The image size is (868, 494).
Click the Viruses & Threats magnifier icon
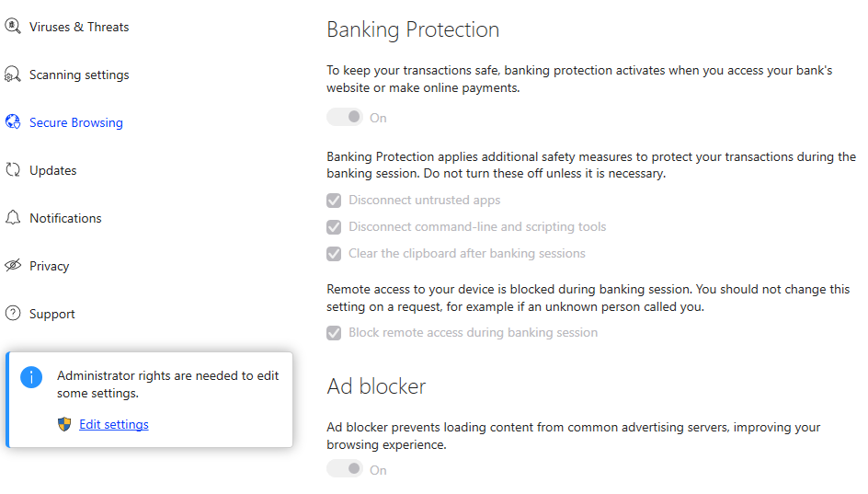(x=13, y=27)
